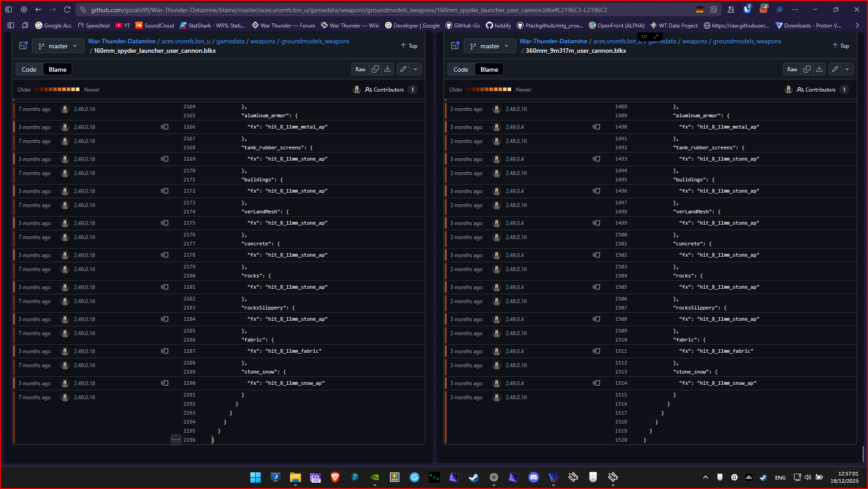Switch left pane to Code view
The image size is (868, 489).
(x=29, y=69)
